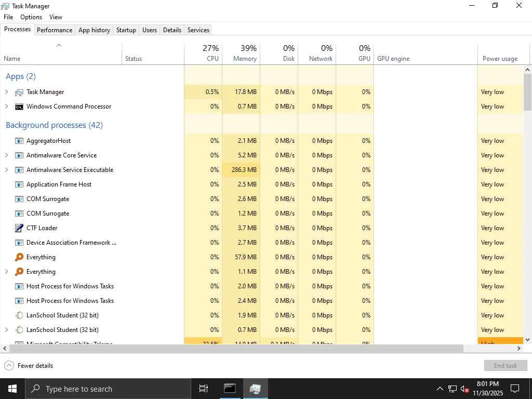Sort by the Status column header

click(153, 54)
